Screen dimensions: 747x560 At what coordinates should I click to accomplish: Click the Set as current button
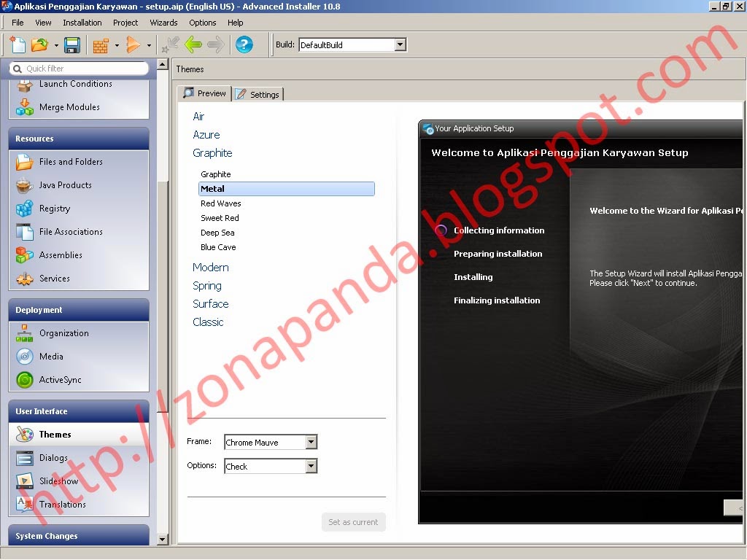click(x=354, y=522)
